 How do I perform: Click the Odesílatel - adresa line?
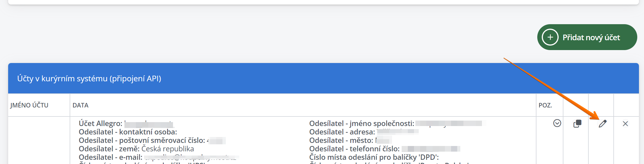(x=364, y=132)
